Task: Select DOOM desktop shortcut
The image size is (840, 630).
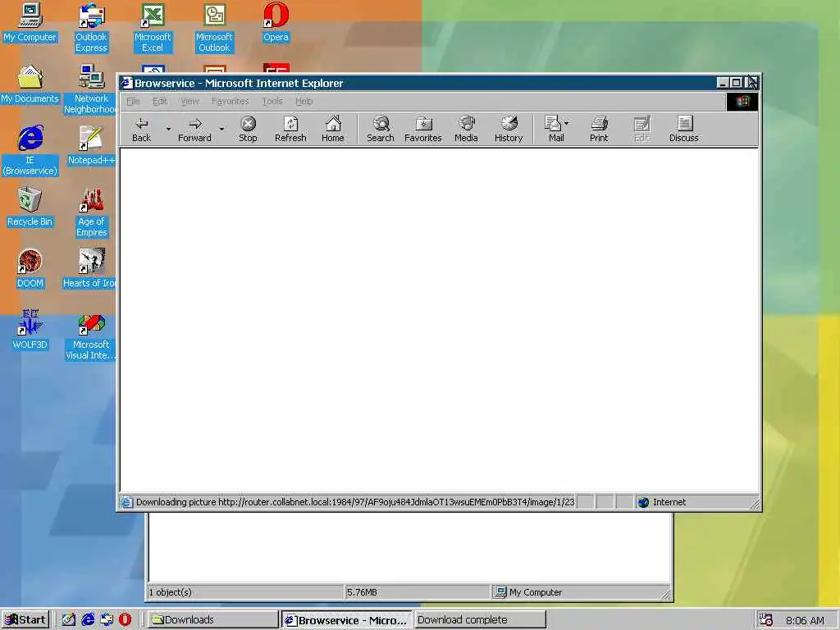Action: point(30,269)
